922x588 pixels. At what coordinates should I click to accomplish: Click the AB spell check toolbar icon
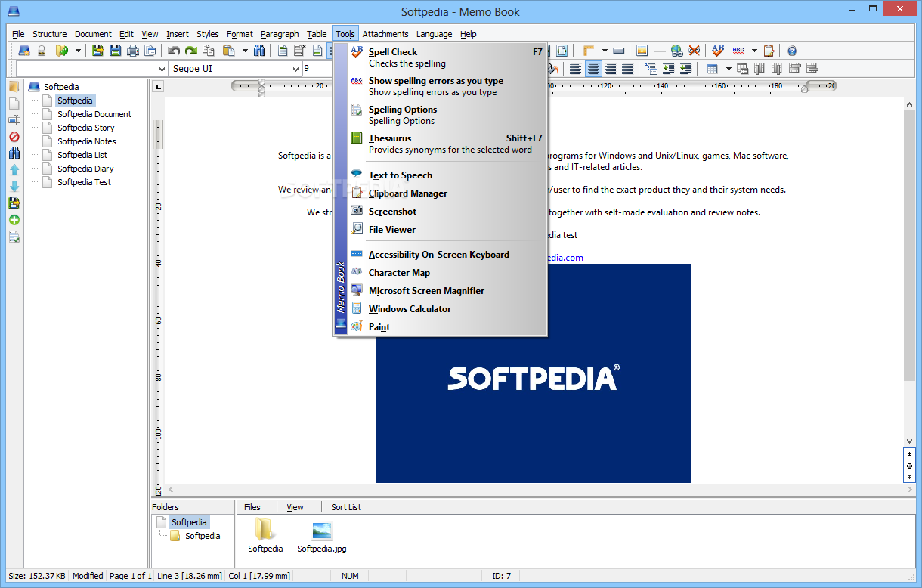pos(718,51)
